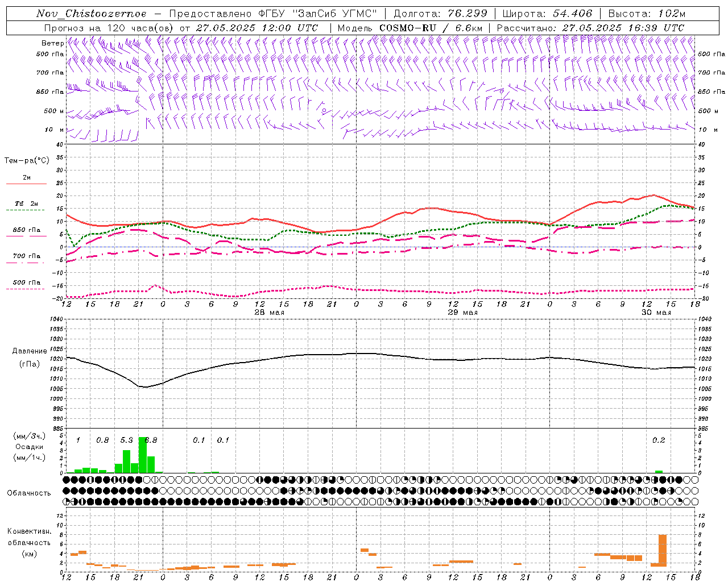The image size is (728, 582).
Task: Click the 0.2 precipitation total value
Action: (x=659, y=440)
